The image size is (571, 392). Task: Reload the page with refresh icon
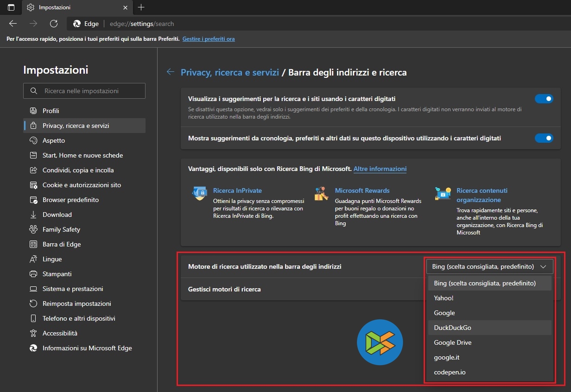click(54, 24)
